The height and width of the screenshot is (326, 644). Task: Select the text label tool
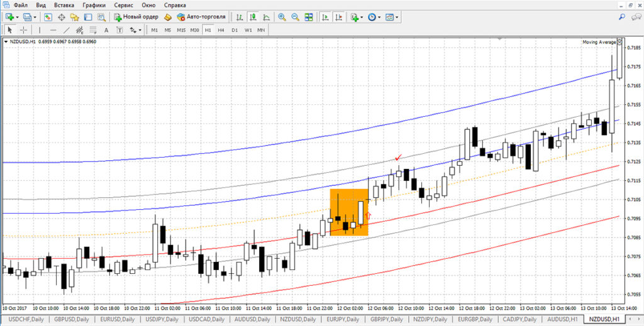(106, 30)
